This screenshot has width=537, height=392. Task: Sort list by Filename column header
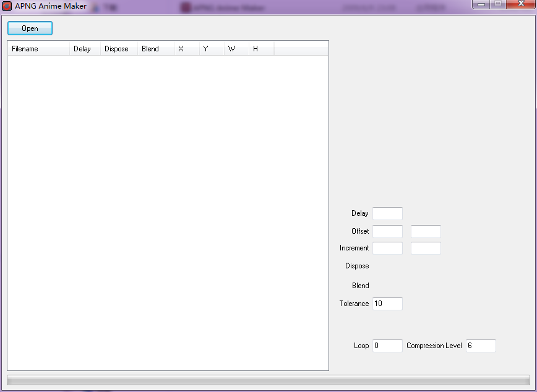click(x=38, y=49)
